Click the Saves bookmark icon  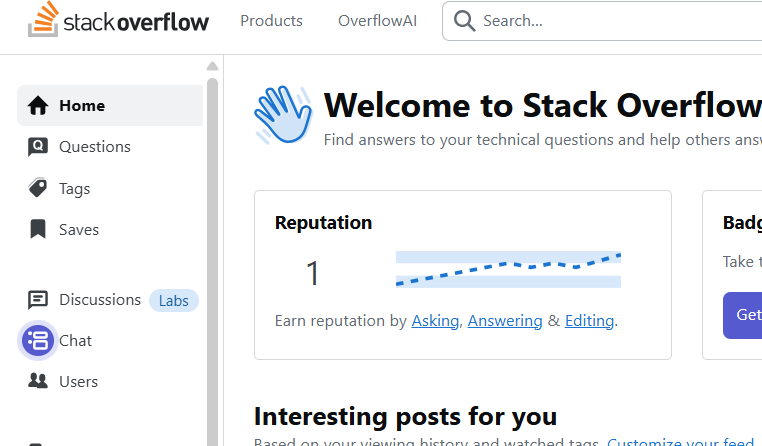click(x=38, y=229)
